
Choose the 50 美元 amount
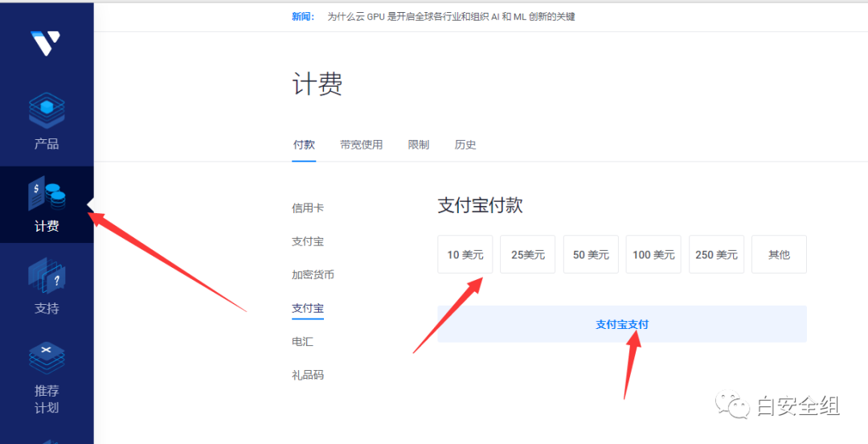pos(591,254)
